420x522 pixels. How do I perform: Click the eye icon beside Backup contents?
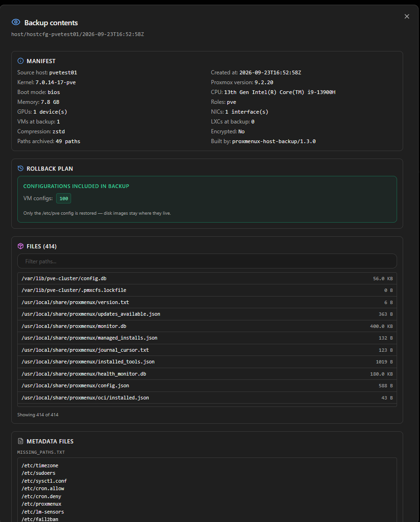[15, 22]
